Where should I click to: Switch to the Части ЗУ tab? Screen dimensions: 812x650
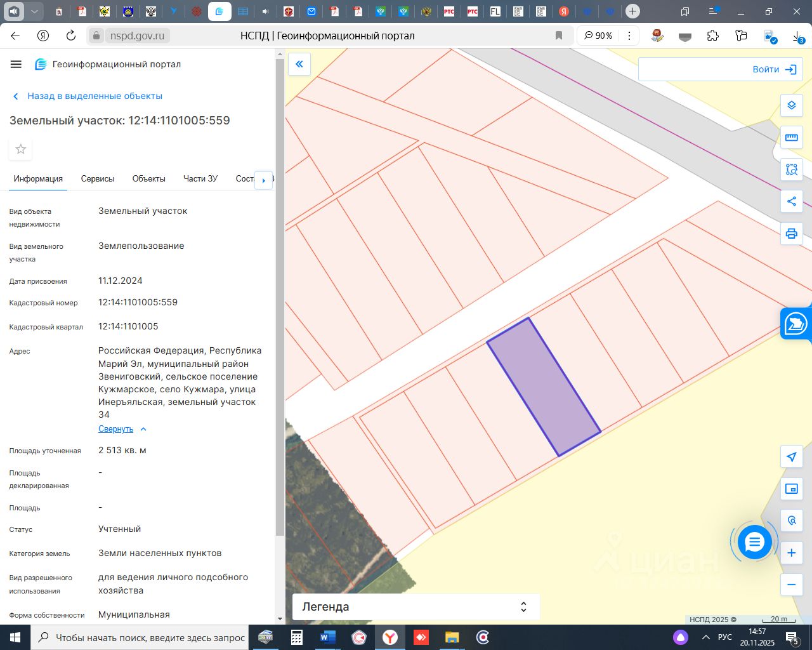[x=200, y=179]
